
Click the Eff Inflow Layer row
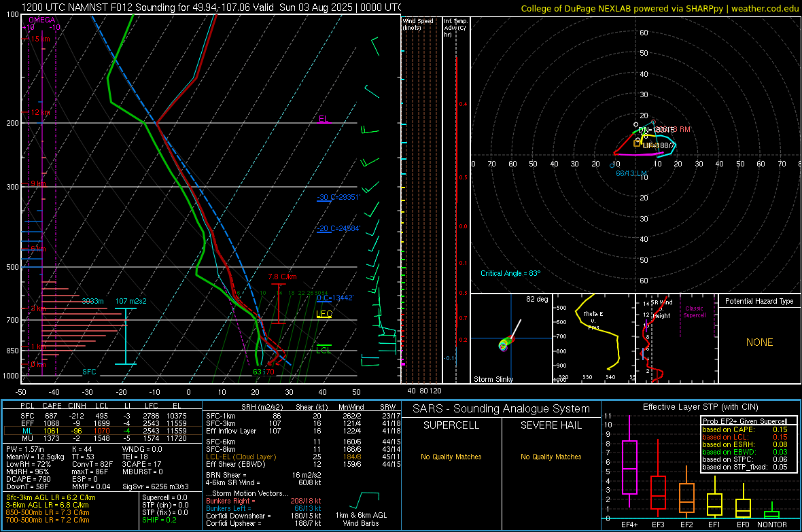[x=303, y=431]
